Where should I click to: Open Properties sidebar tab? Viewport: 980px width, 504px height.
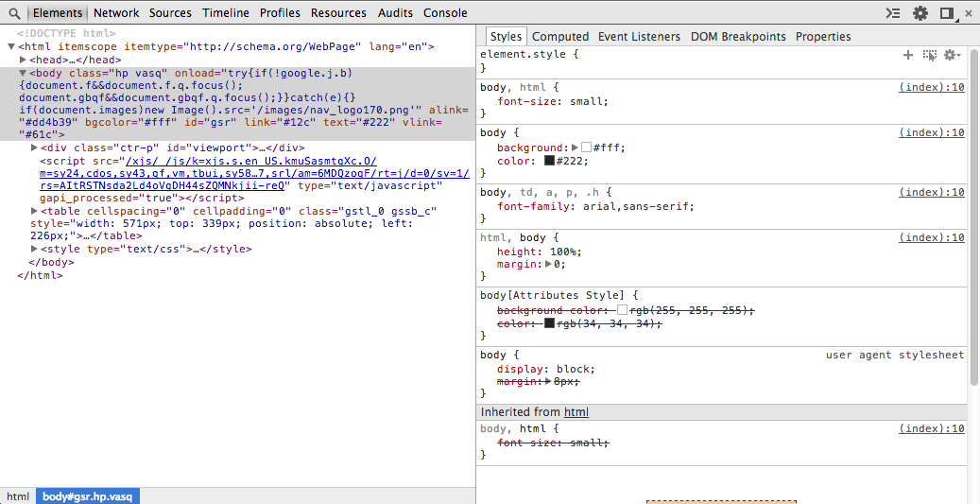tap(823, 36)
